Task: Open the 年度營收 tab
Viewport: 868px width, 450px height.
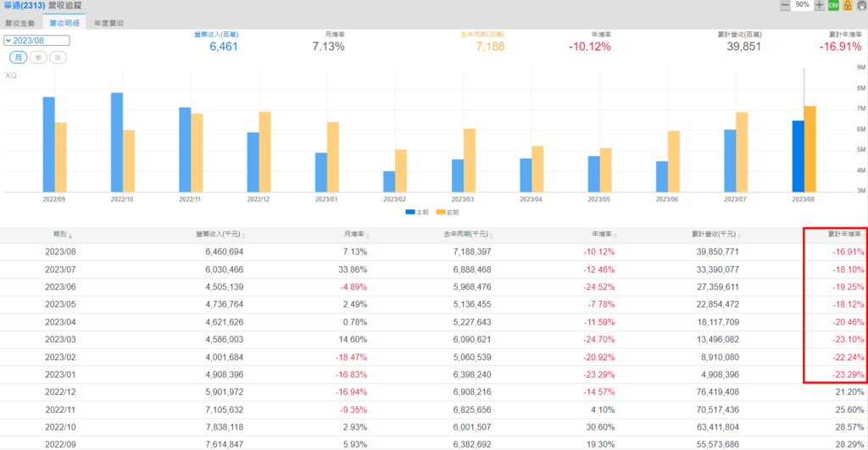Action: [x=109, y=23]
